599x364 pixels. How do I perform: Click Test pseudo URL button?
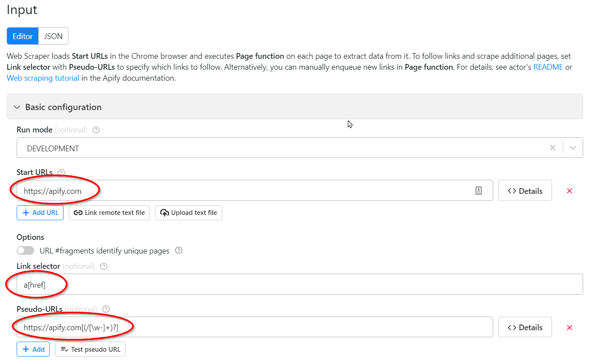point(90,349)
